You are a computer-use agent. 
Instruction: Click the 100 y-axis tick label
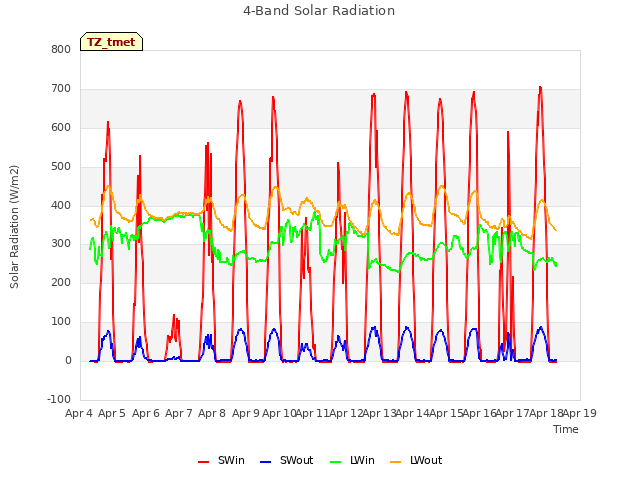(x=61, y=322)
